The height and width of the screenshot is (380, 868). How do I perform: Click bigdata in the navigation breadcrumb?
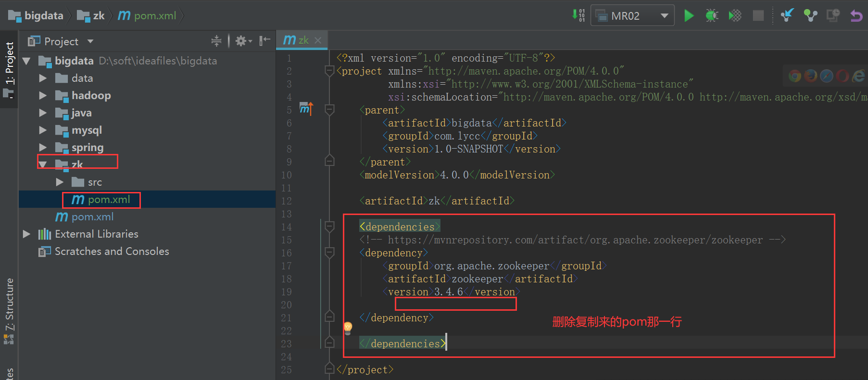(x=36, y=15)
